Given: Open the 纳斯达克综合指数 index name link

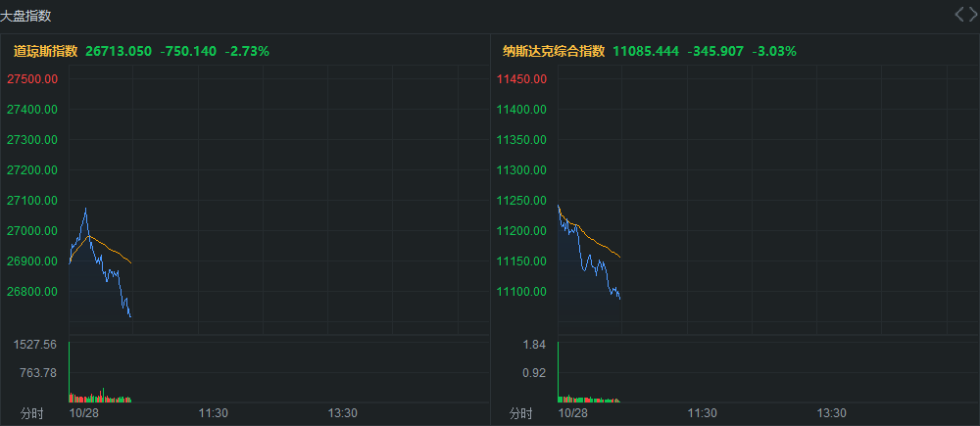Looking at the screenshot, I should 554,51.
